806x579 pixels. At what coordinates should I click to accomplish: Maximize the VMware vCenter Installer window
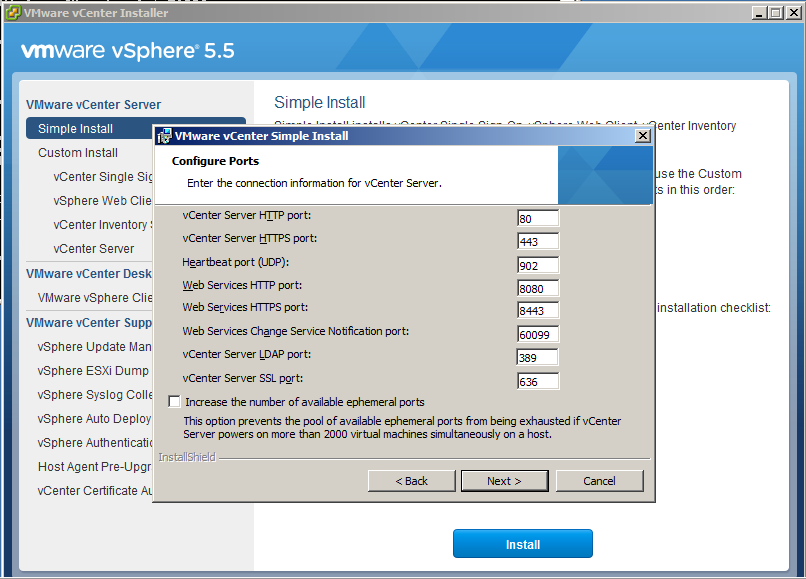pos(776,13)
